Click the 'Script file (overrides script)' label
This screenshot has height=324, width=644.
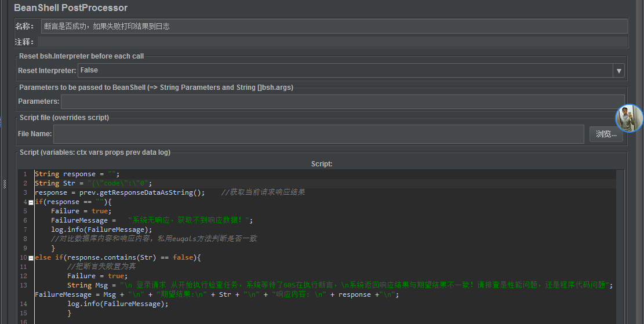pyautogui.click(x=64, y=118)
